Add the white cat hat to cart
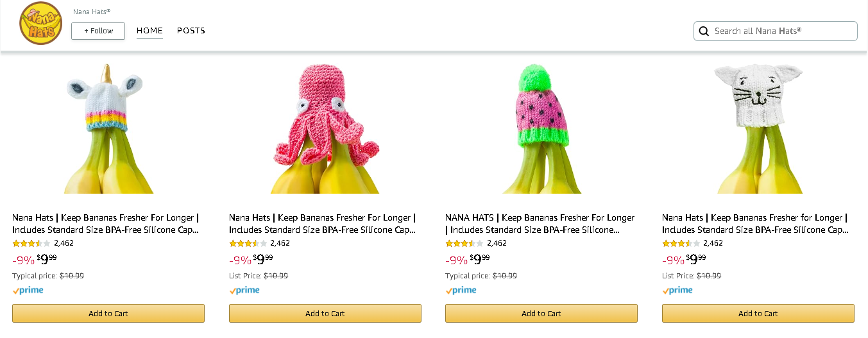Screen dimensions: 868x338 [x=758, y=314]
